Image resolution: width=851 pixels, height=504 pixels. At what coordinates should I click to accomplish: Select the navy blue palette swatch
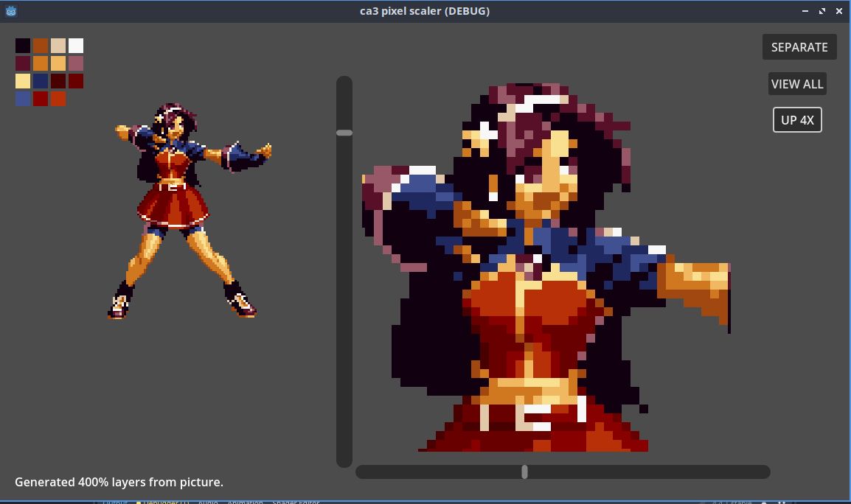point(41,81)
